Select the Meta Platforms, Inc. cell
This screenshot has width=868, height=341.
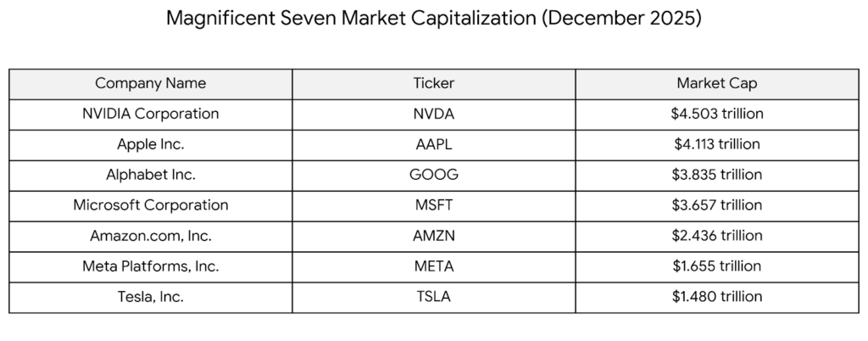pyautogui.click(x=150, y=266)
